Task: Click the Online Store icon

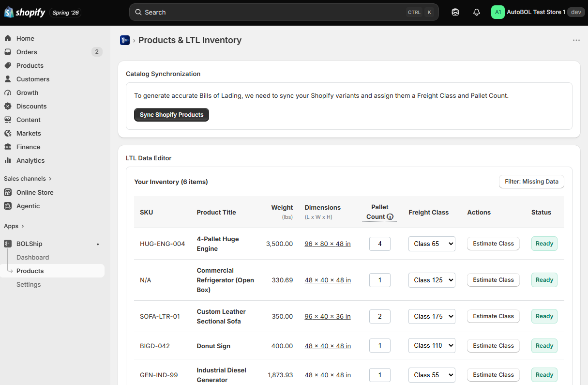Action: 8,192
